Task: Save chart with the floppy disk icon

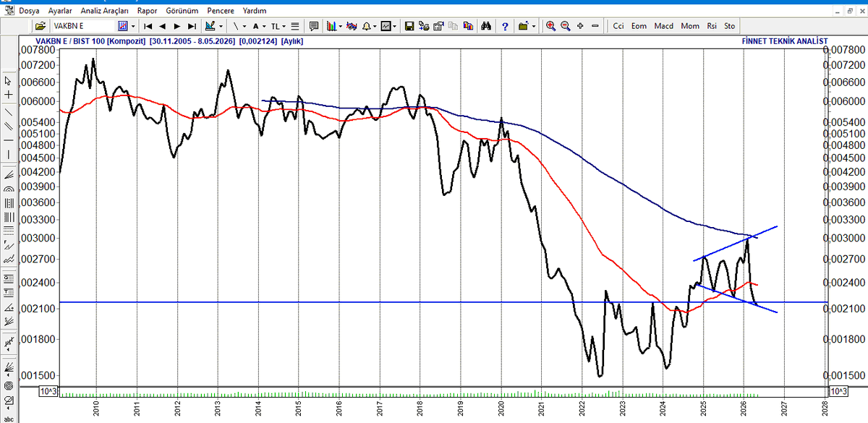Action: [409, 26]
